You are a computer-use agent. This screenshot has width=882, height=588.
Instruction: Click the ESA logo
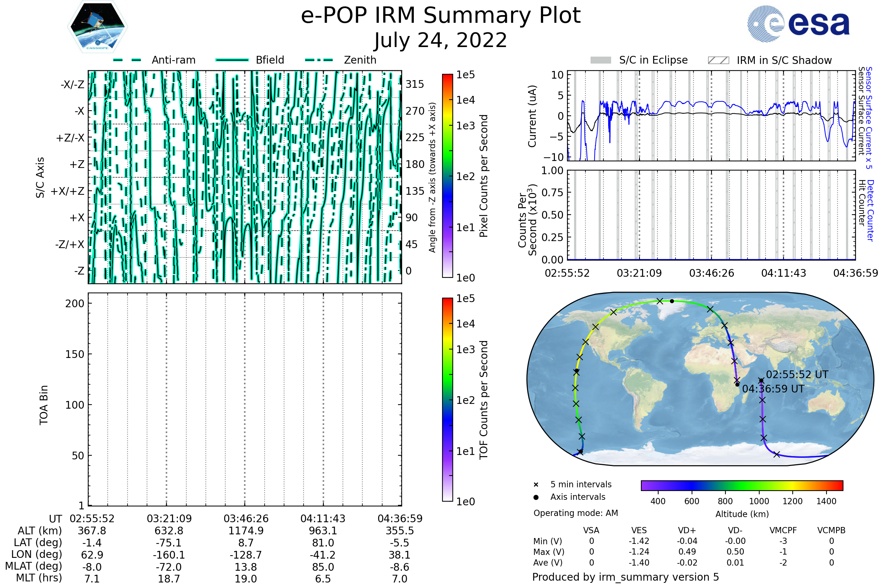pyautogui.click(x=799, y=24)
